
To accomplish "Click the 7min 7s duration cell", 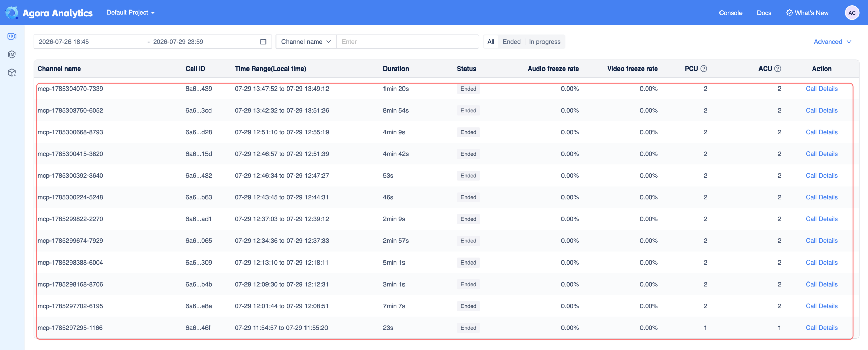I will click(394, 306).
